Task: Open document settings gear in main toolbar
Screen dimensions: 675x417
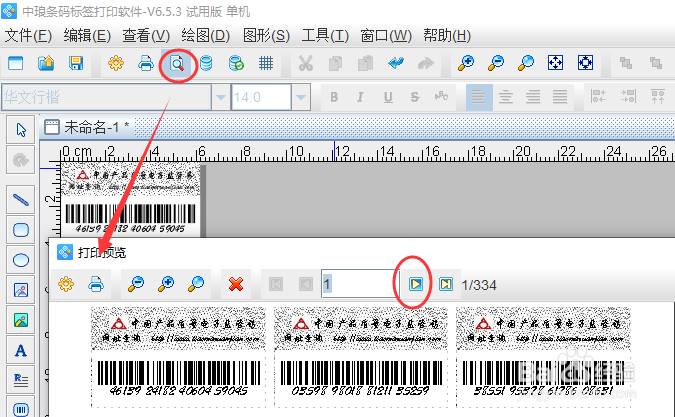Action: [x=116, y=63]
